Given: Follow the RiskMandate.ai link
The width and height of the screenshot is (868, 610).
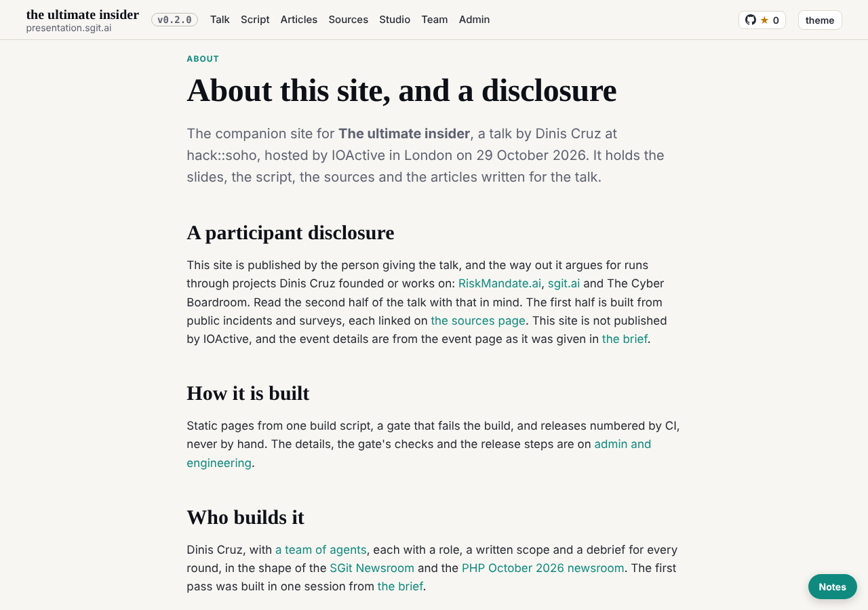Looking at the screenshot, I should 500,283.
